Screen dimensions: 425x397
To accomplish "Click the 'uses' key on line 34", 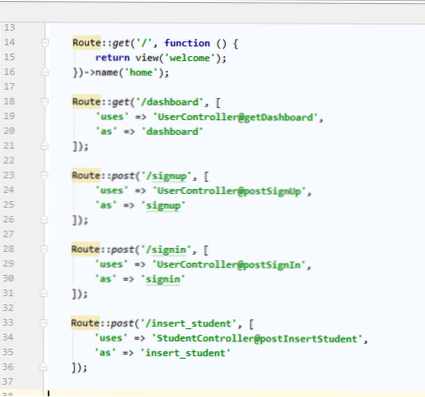I will (111, 338).
